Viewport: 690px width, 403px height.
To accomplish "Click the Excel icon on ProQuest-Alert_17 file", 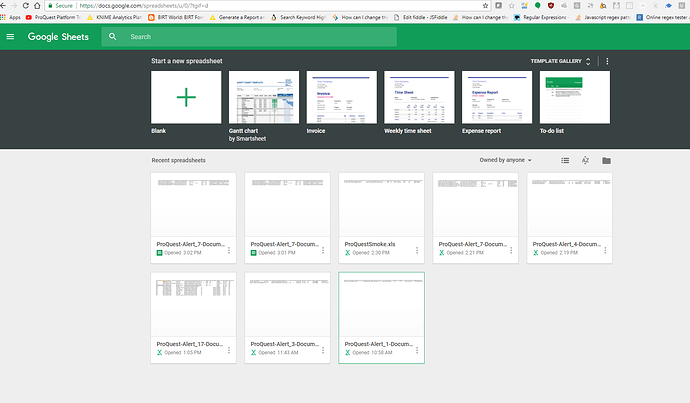I will [159, 353].
